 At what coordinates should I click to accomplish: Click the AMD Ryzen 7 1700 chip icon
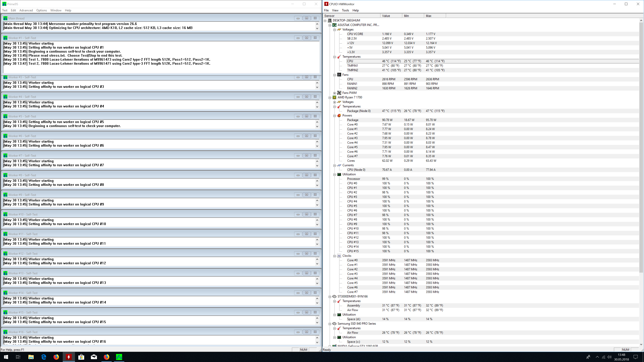click(x=335, y=97)
